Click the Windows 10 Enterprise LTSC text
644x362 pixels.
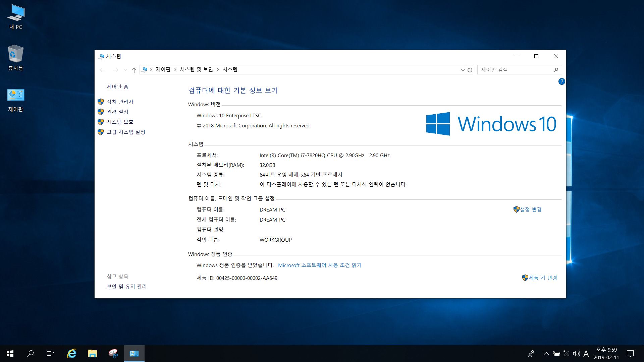(229, 116)
